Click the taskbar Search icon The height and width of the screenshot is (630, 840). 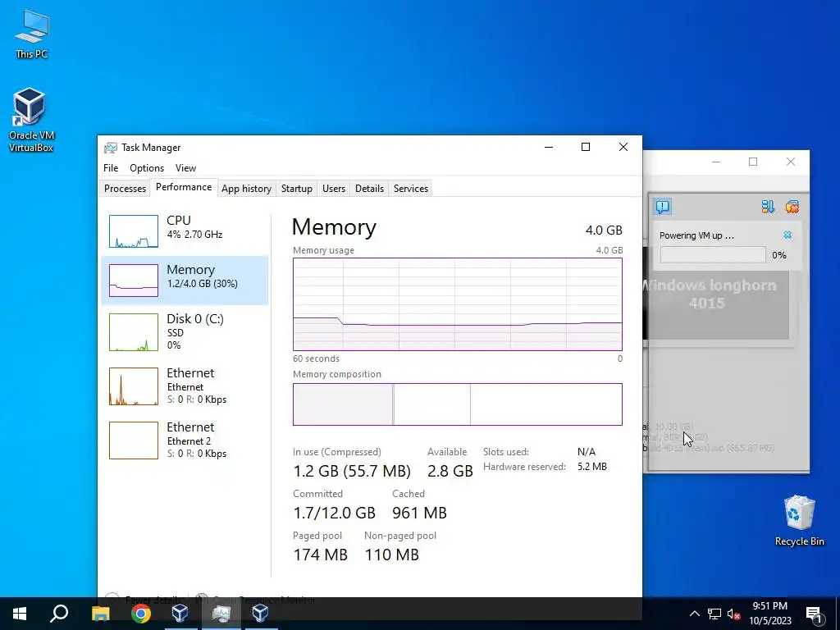59,614
